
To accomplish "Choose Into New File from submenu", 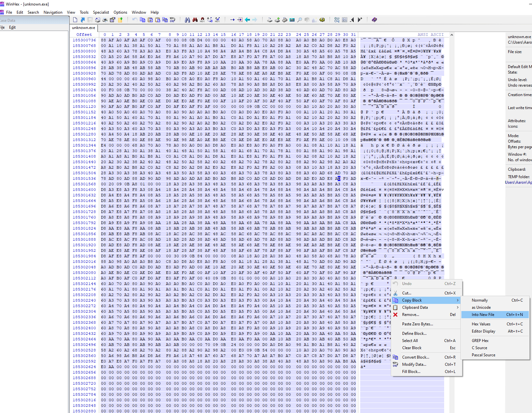I will click(483, 315).
